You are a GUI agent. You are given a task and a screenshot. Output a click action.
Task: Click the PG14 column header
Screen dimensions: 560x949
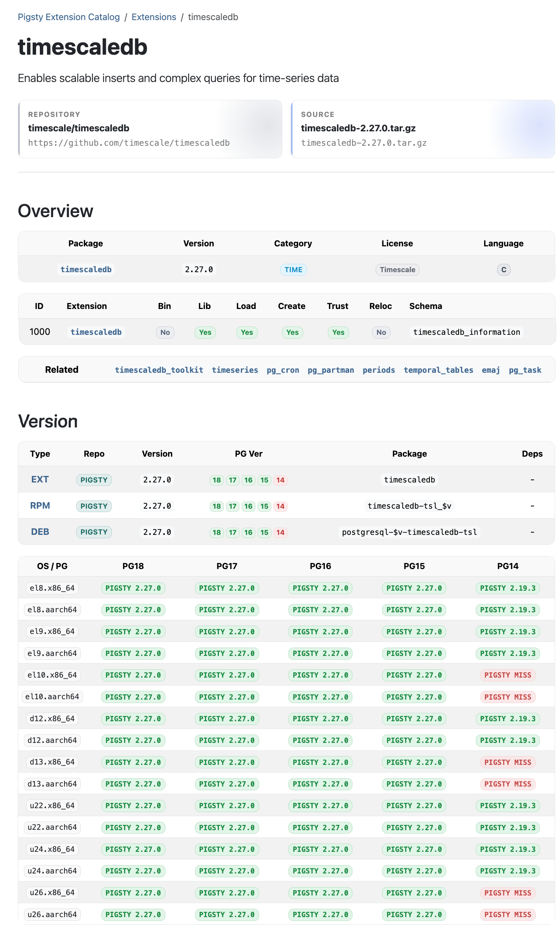pyautogui.click(x=508, y=566)
